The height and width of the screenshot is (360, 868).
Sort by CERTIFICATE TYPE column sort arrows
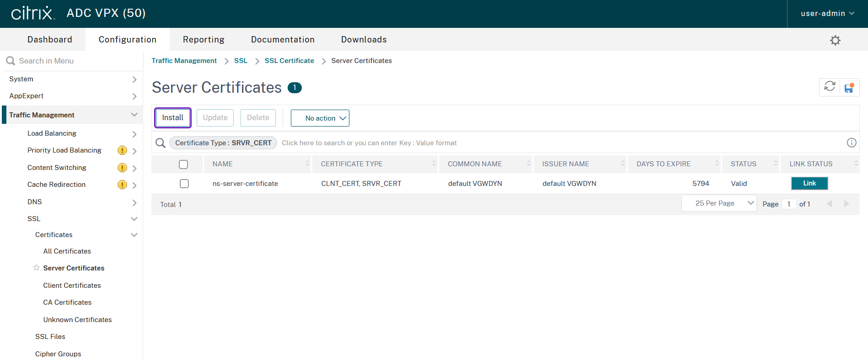(x=434, y=164)
